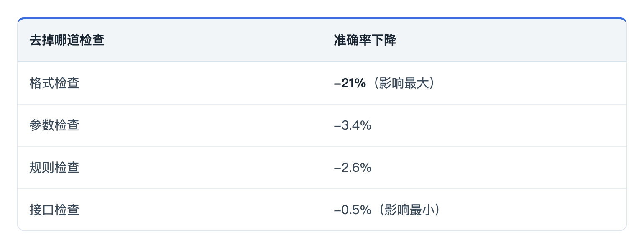Click the −3.4% value
Image resolution: width=644 pixels, height=248 pixels.
353,125
